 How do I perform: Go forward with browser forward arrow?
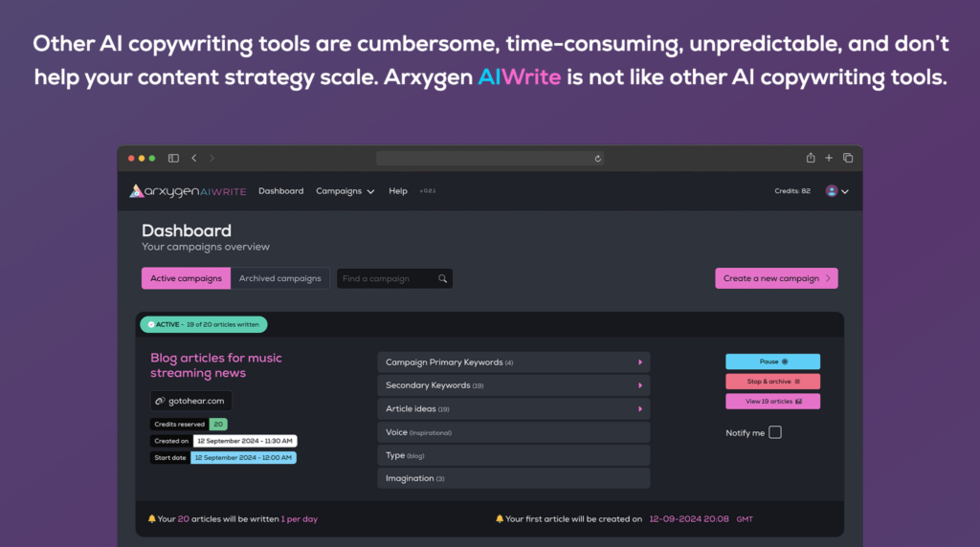coord(212,158)
